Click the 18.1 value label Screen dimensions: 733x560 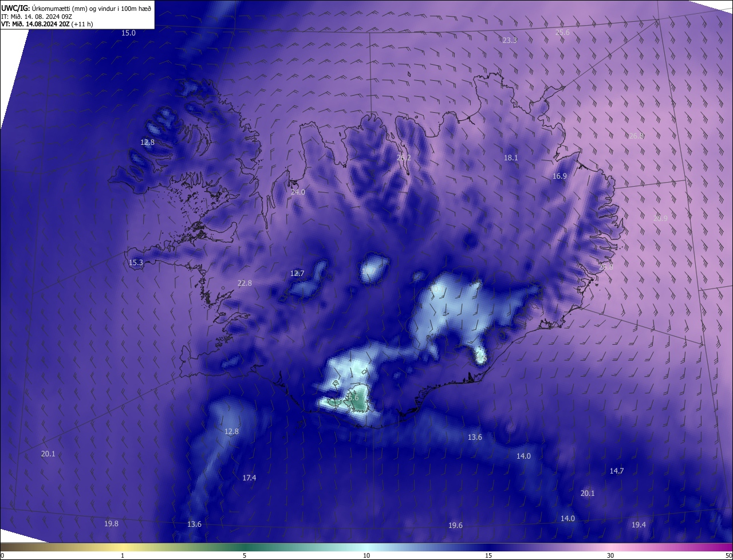pyautogui.click(x=511, y=157)
